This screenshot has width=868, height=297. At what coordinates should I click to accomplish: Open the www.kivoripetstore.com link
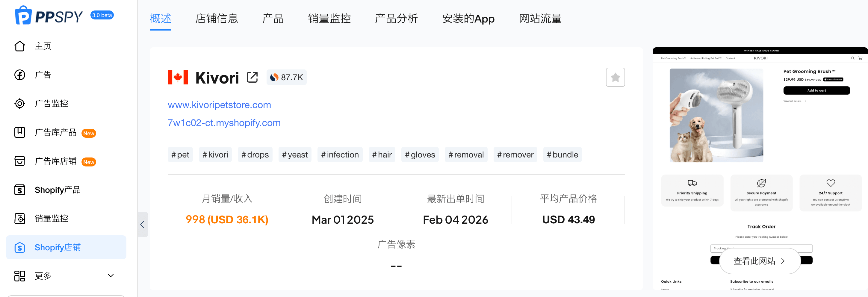pos(219,105)
